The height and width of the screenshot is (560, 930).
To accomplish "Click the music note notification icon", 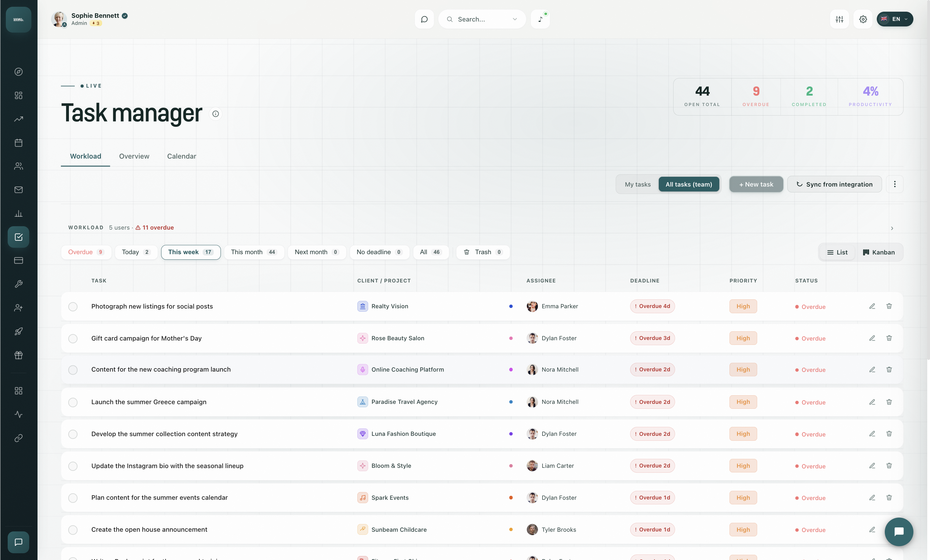I will pos(540,19).
